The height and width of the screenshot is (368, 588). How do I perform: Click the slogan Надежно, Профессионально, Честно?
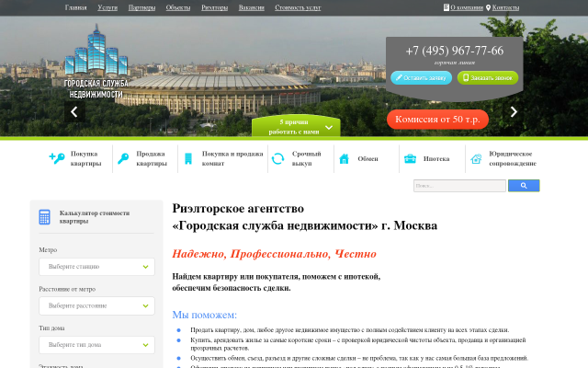(x=274, y=254)
